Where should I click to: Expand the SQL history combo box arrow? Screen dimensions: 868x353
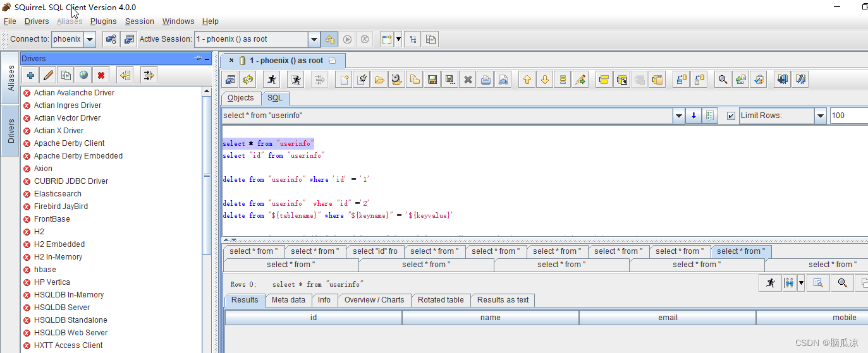point(679,116)
